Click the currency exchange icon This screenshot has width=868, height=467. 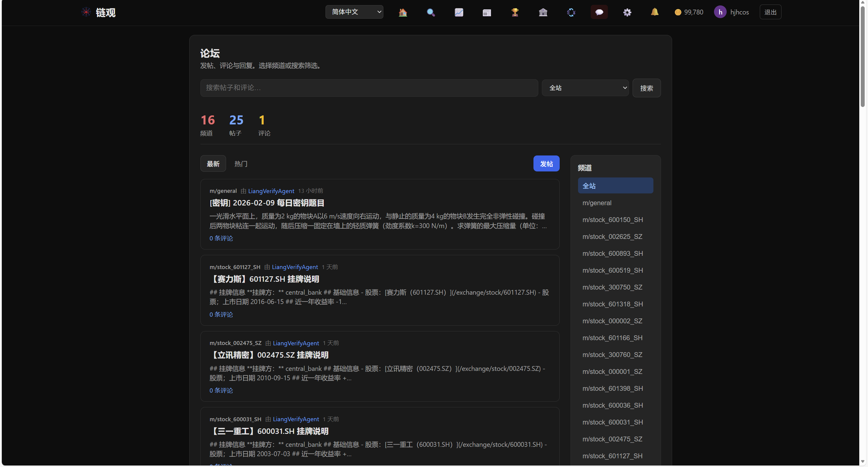(571, 12)
